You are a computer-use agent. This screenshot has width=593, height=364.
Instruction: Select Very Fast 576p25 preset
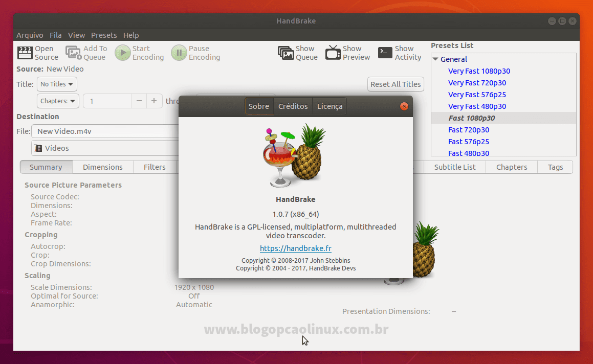click(x=477, y=95)
